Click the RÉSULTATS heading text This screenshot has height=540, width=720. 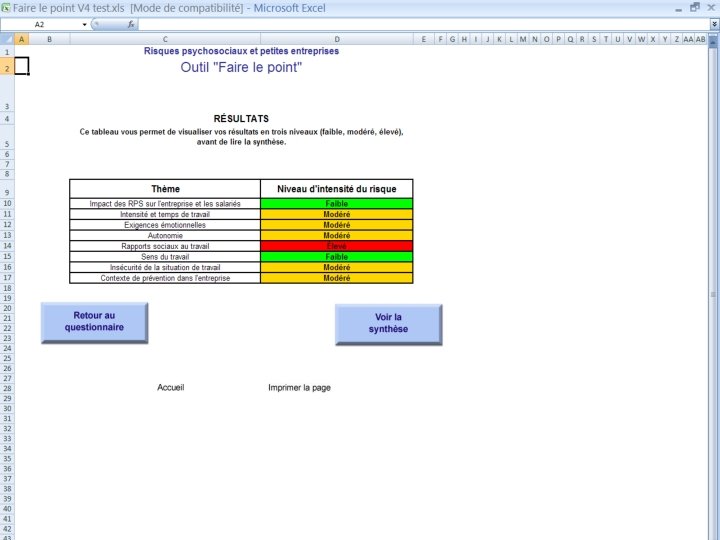click(x=241, y=118)
